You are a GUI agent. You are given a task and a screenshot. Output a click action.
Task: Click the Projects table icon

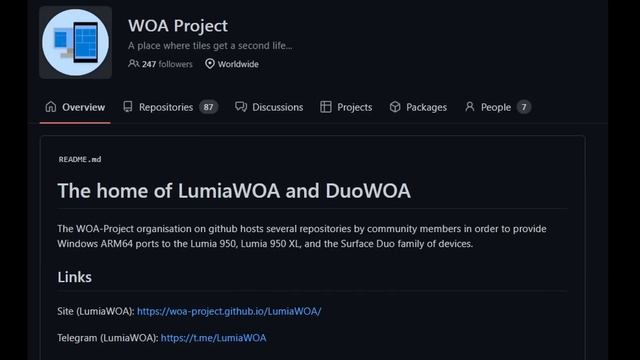tap(326, 107)
